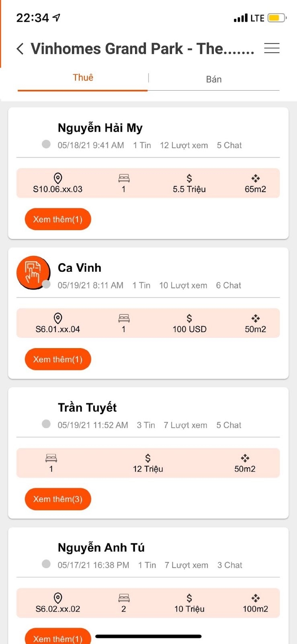Expand Xem thêm(1) under Ca Vinh
This screenshot has height=644, width=297.
58,359
